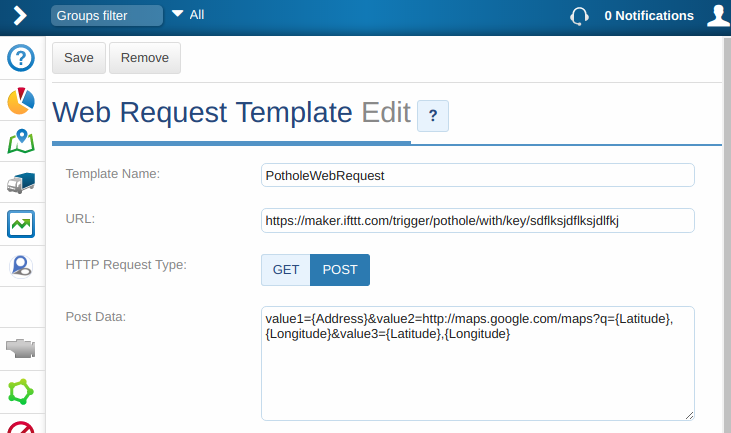Open the Map icon in sidebar
Viewport: 731px width, 433px height.
[21, 141]
